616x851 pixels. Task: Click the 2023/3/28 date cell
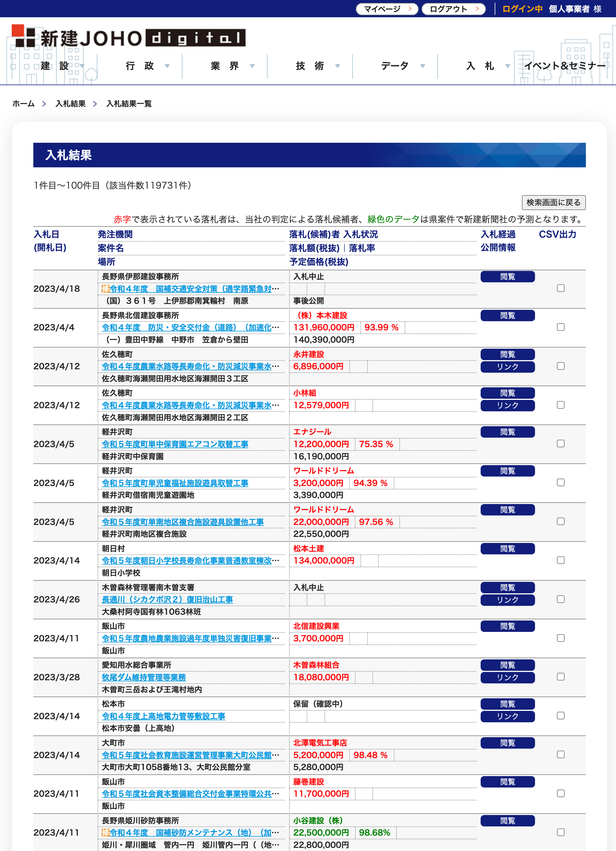pos(57,677)
